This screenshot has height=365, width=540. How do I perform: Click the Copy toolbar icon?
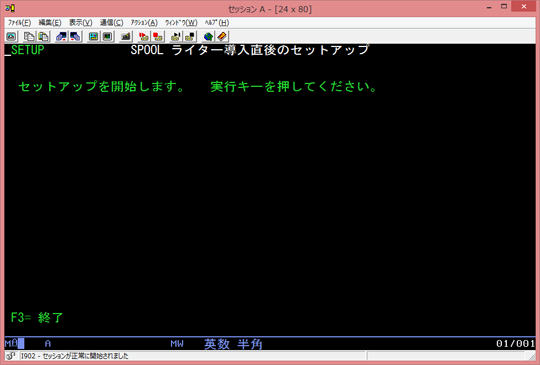point(29,36)
